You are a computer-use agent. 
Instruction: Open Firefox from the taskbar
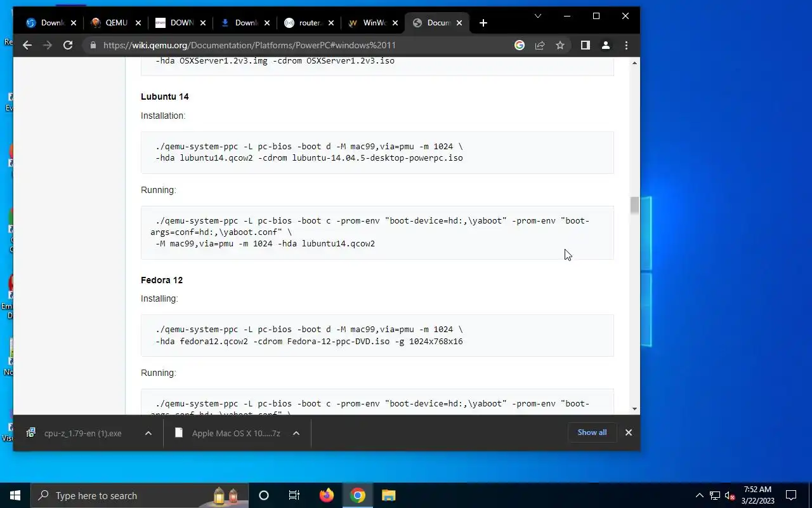pyautogui.click(x=327, y=495)
